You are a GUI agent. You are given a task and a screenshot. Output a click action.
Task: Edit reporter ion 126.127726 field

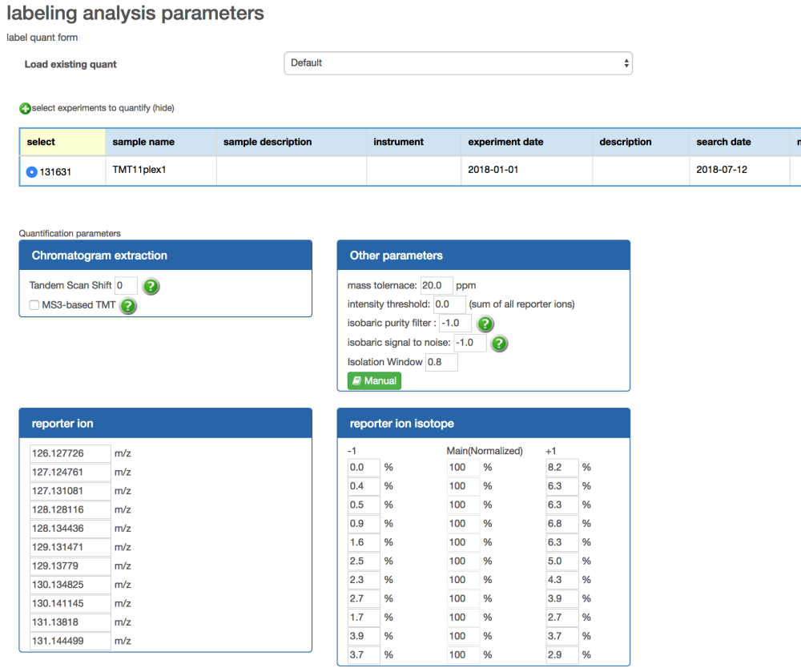coord(70,453)
